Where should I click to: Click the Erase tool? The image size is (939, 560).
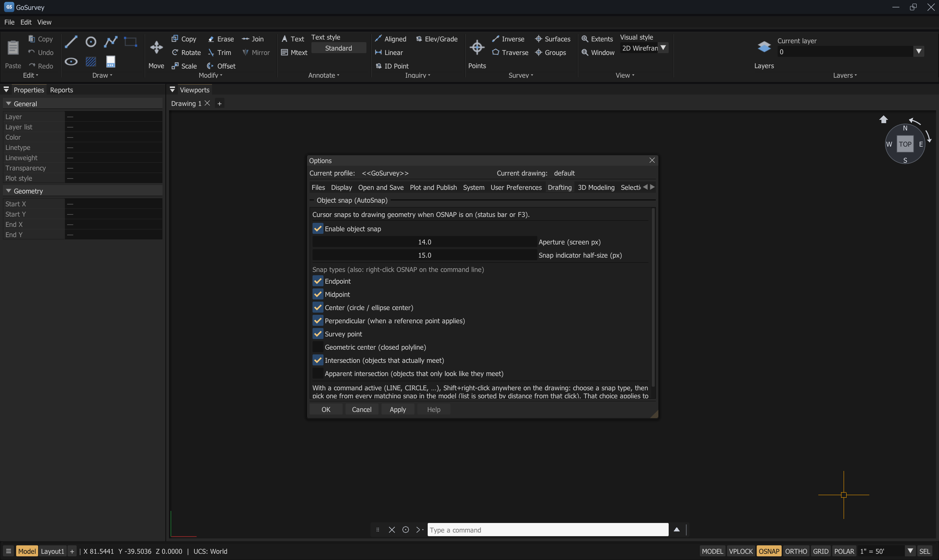coord(221,39)
